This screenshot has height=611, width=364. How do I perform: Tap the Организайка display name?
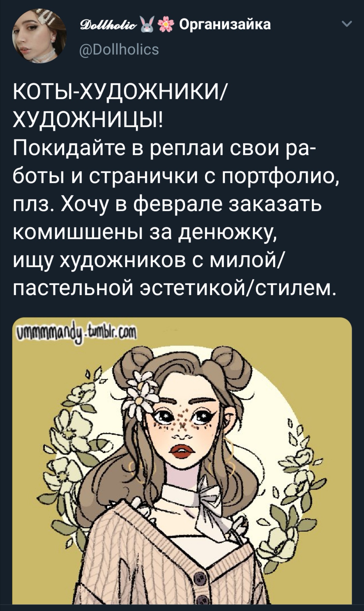[225, 25]
